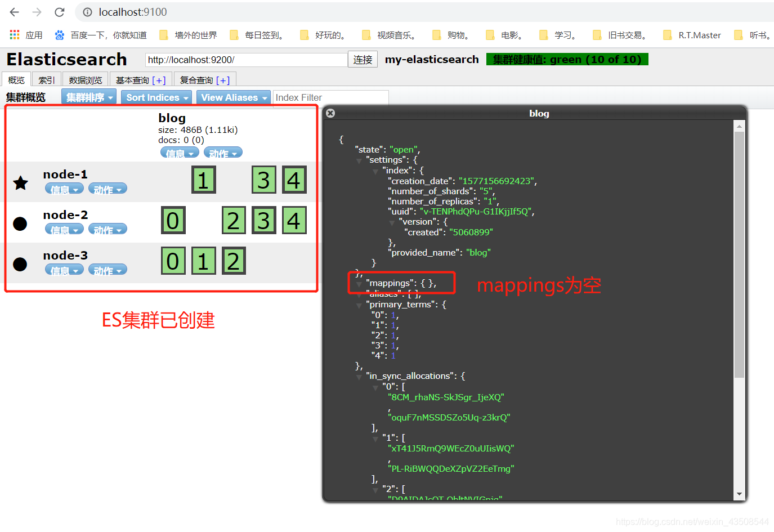Select shard 1 on node-1
The width and height of the screenshot is (774, 532).
pyautogui.click(x=203, y=180)
